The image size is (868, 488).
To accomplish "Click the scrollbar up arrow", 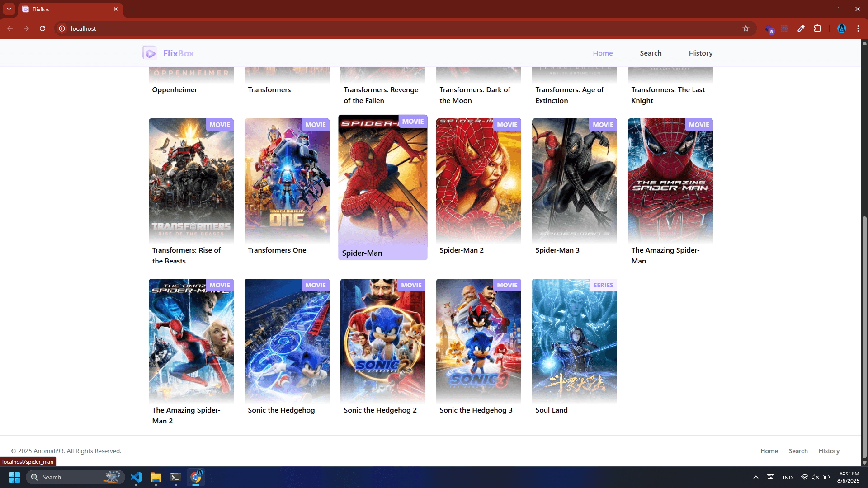I will pos(864,43).
